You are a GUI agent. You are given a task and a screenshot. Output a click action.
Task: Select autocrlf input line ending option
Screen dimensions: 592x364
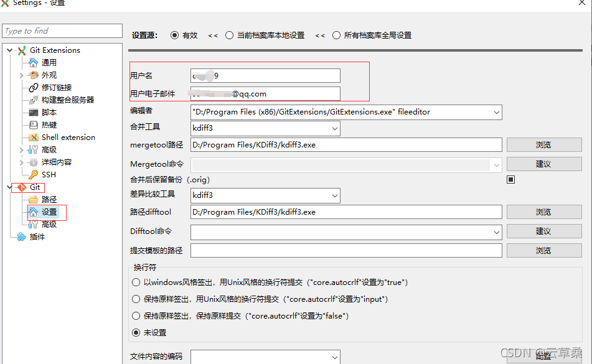tap(136, 299)
